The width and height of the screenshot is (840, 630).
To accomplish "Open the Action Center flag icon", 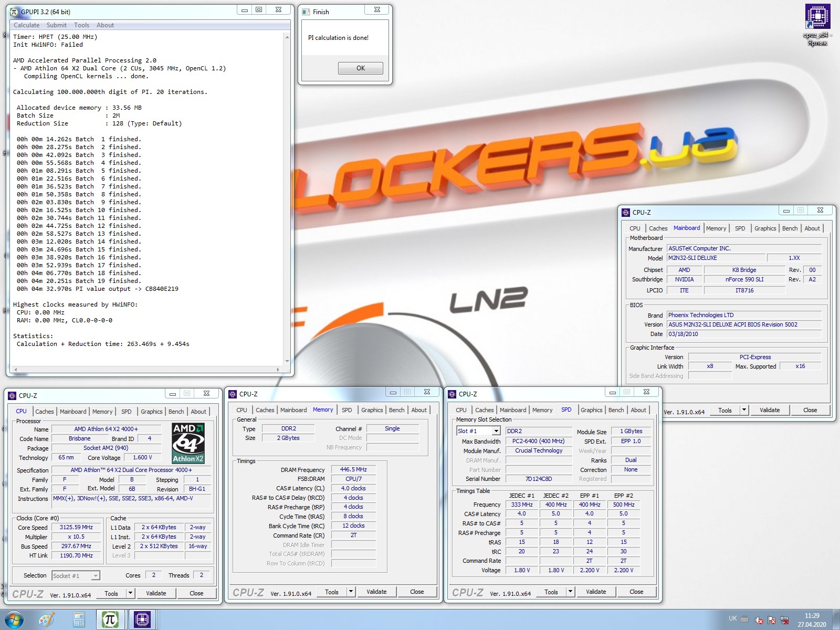I will [772, 620].
